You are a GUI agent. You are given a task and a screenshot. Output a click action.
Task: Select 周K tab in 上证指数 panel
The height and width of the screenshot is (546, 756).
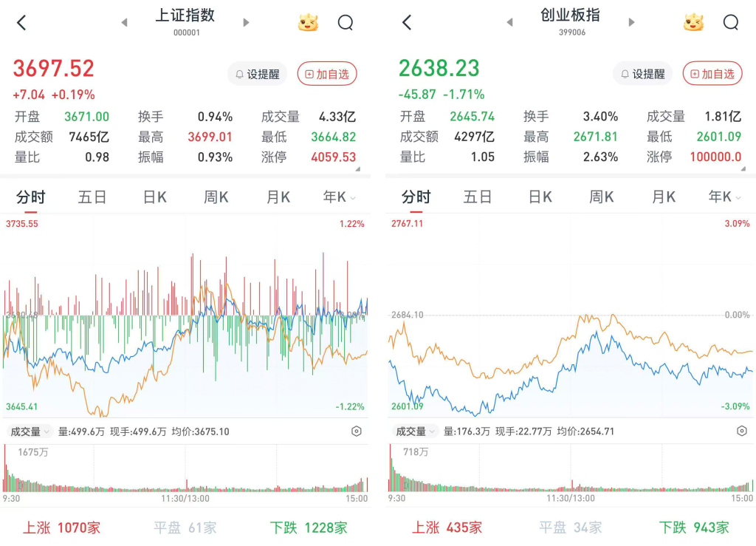pyautogui.click(x=216, y=197)
